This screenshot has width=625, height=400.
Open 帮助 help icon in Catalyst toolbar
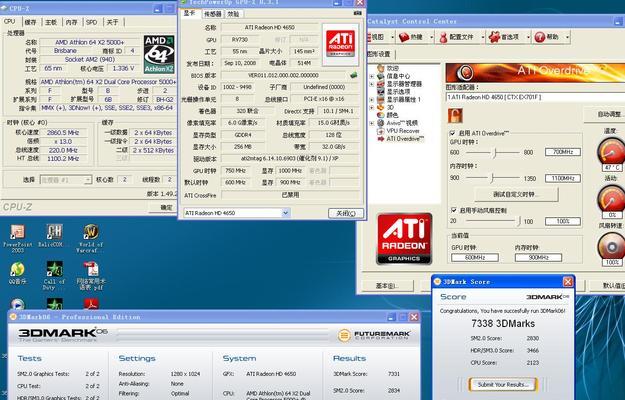click(540, 37)
